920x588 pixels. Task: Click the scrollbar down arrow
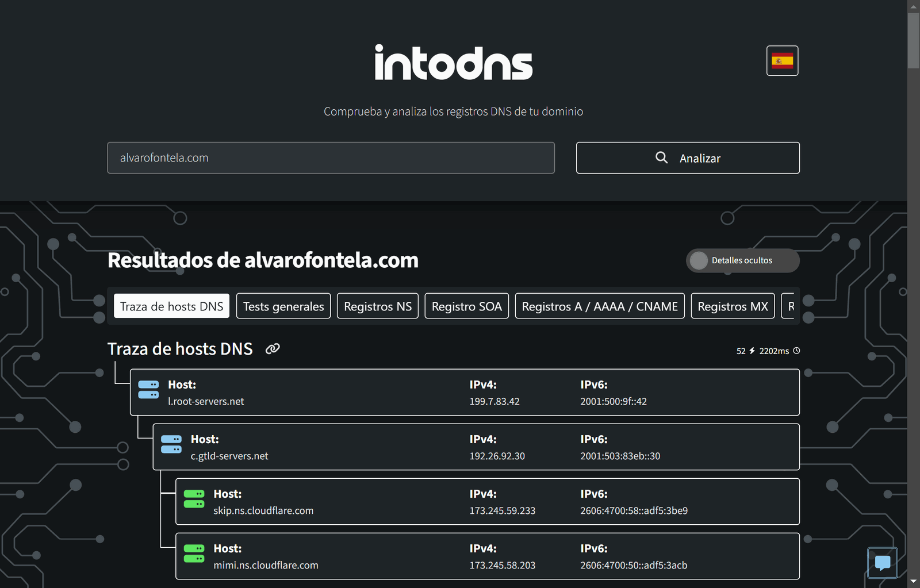(913, 582)
